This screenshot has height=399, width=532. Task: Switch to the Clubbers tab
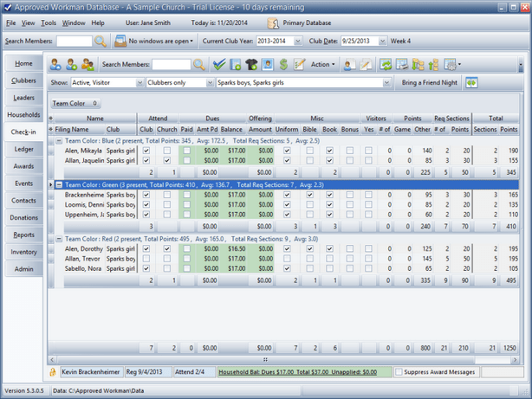pyautogui.click(x=23, y=80)
